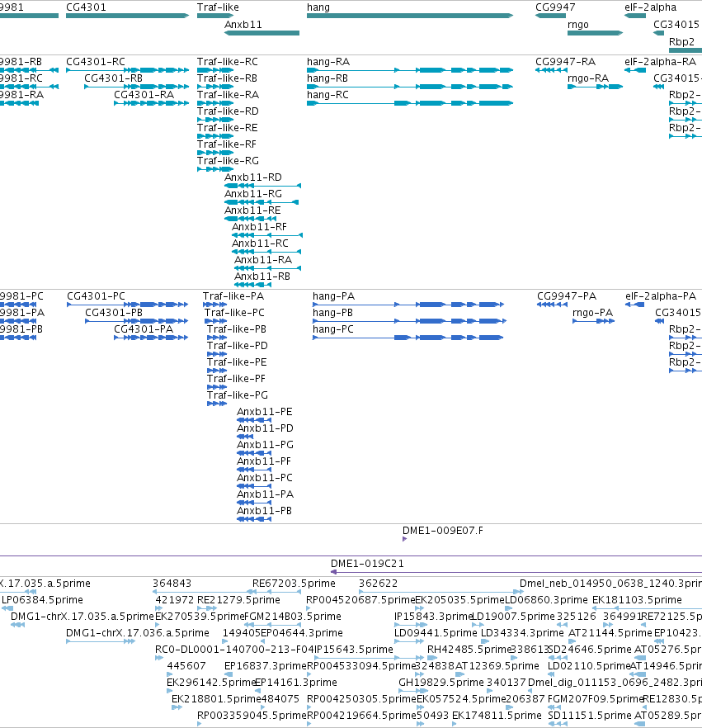Open the EP14161.3prime EST label
702x728 pixels.
click(x=296, y=683)
